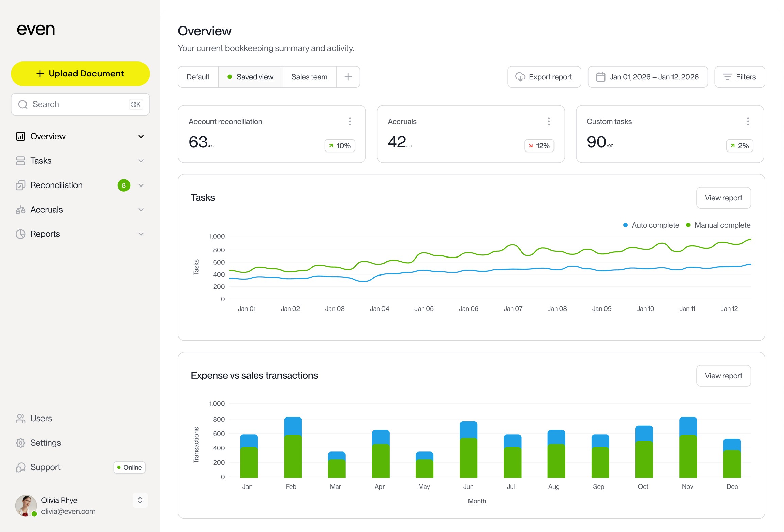Screen dimensions: 784x532
Task: Click the Mar bar in transactions chart
Action: (337, 464)
